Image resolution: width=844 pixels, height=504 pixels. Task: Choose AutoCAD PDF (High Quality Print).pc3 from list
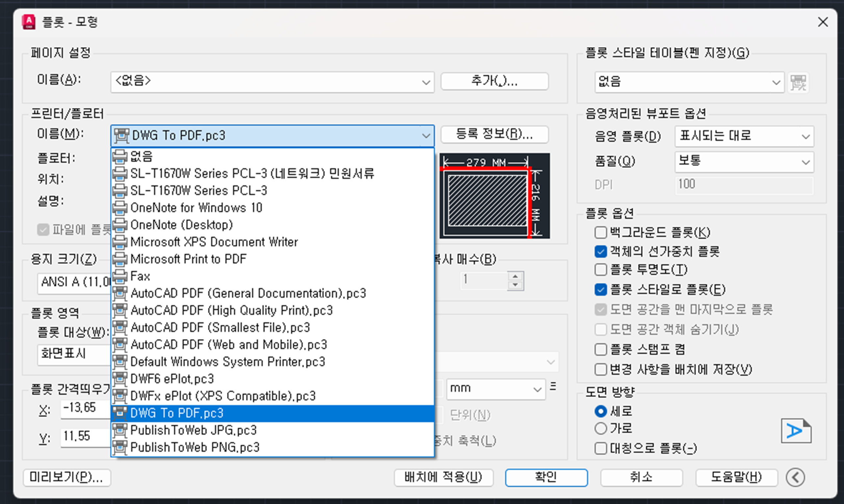click(231, 310)
